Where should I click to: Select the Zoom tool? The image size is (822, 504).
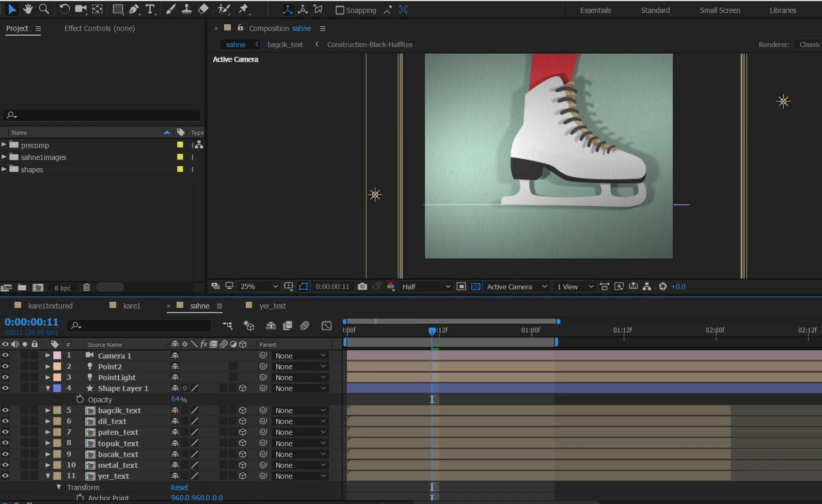click(44, 9)
